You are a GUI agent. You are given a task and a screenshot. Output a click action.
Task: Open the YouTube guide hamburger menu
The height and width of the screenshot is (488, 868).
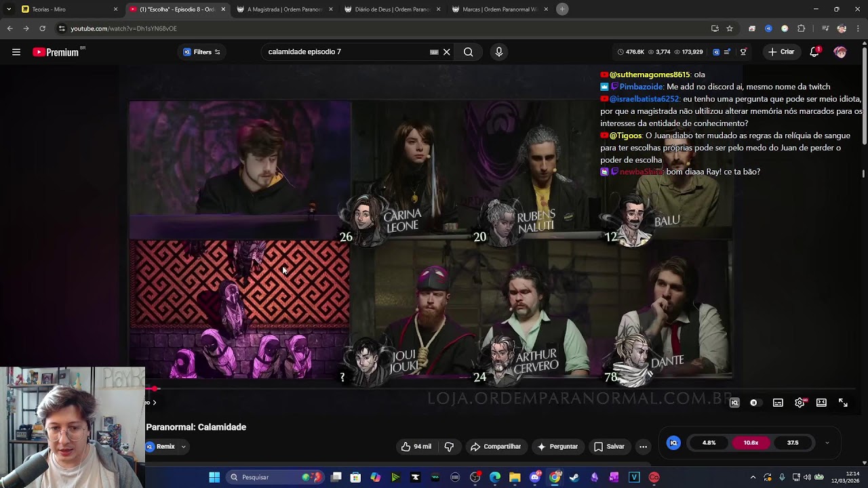(x=16, y=52)
